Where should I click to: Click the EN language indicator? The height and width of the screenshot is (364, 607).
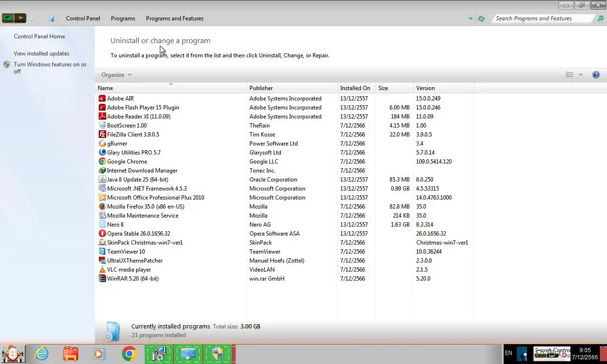tap(508, 353)
